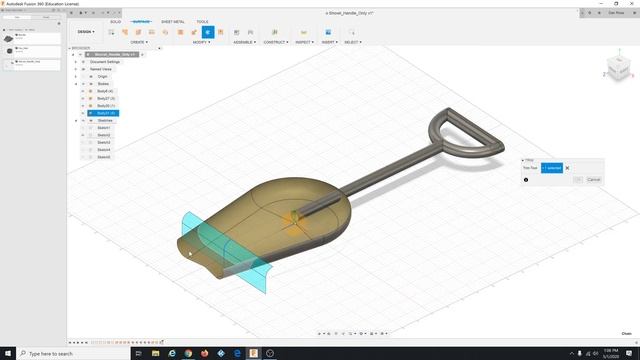Image resolution: width=640 pixels, height=360 pixels.
Task: Click the '1 selected' Trim Tool selector
Action: [x=552, y=168]
